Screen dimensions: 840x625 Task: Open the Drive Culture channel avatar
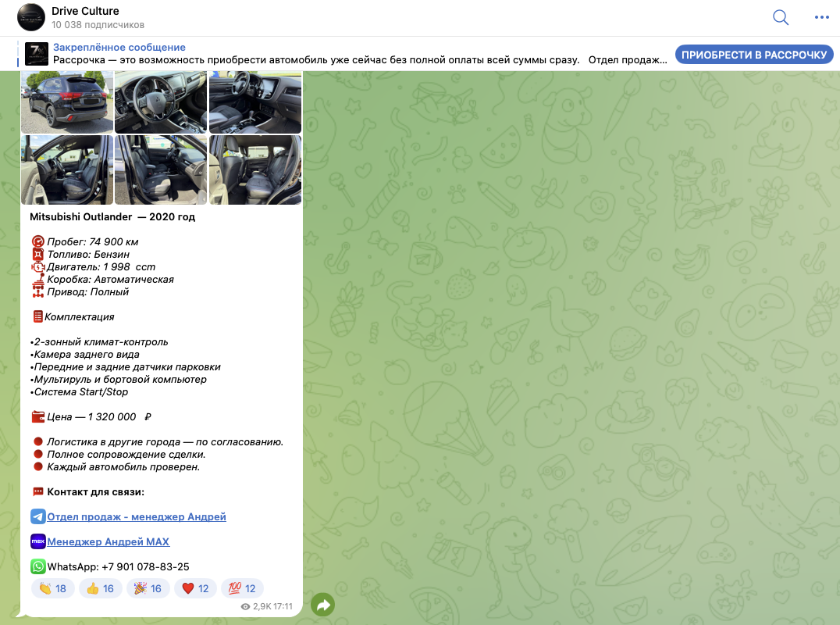tap(31, 17)
